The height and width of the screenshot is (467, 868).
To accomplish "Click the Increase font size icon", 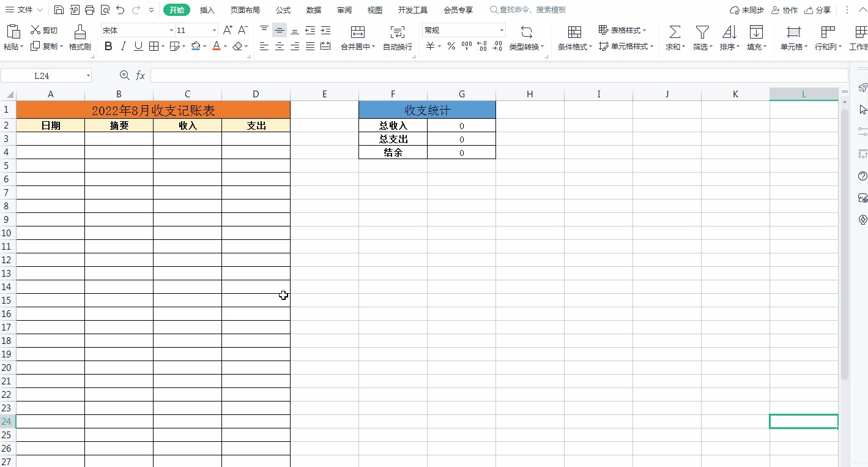I will click(228, 30).
